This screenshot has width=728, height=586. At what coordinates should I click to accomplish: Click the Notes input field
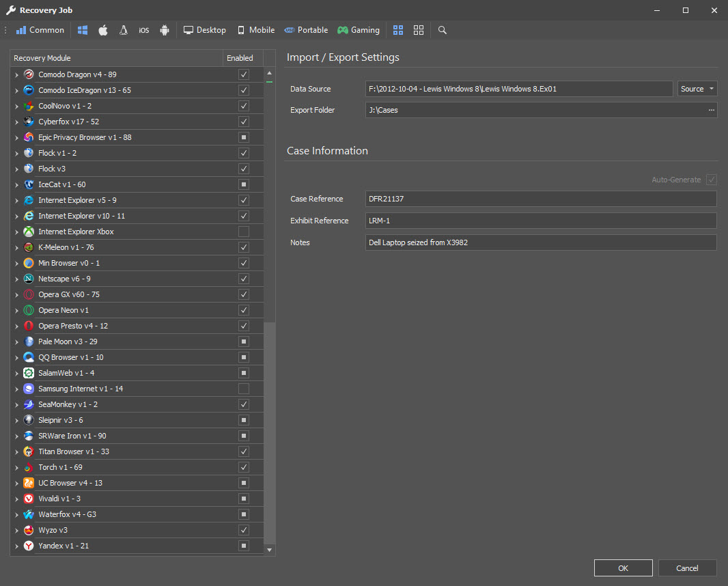(x=541, y=242)
